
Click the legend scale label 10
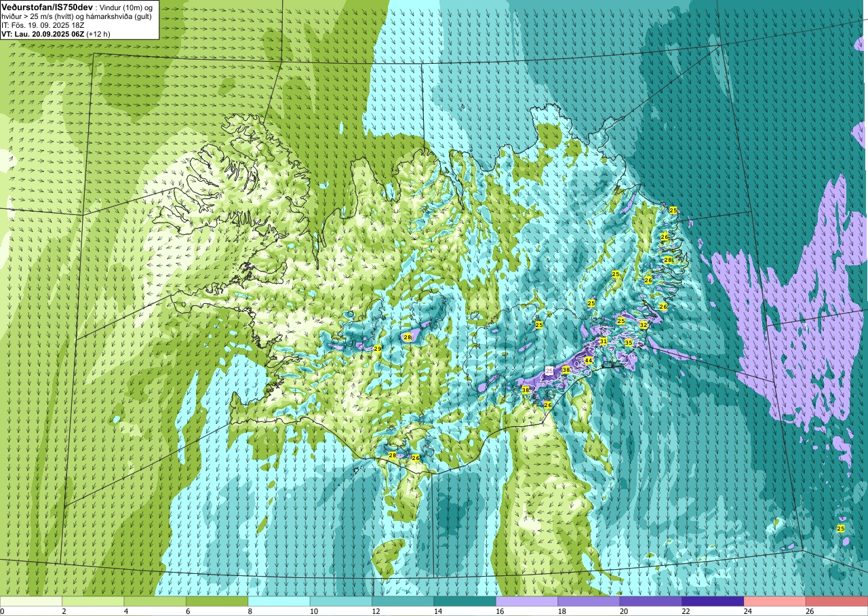[x=314, y=611]
